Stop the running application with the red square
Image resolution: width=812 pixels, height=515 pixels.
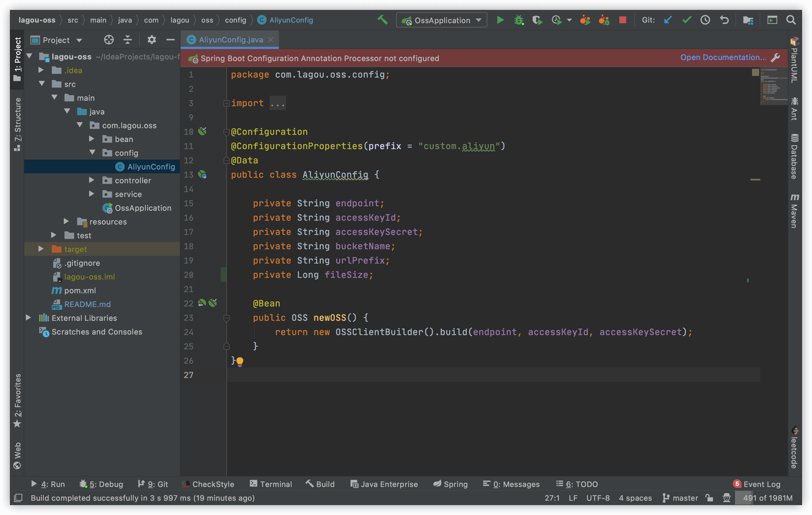622,20
